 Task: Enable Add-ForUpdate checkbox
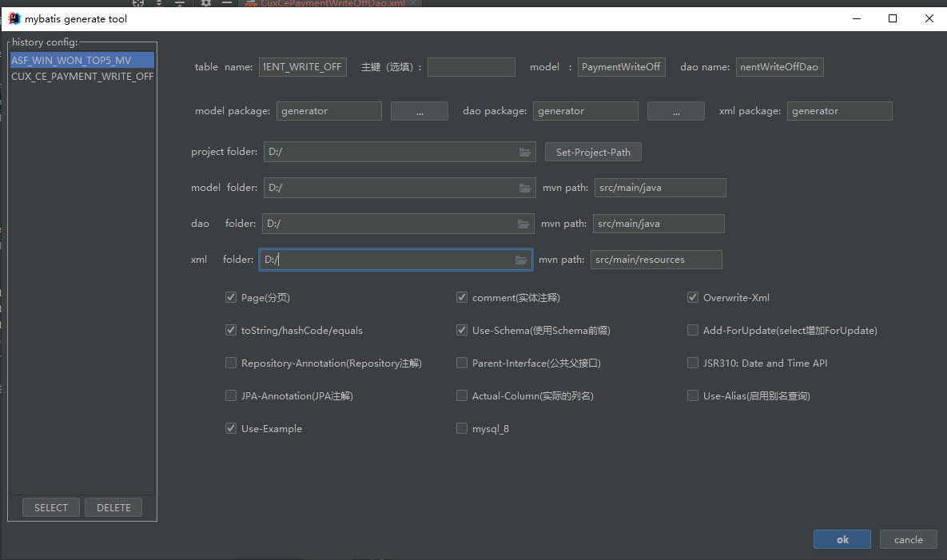(x=693, y=330)
